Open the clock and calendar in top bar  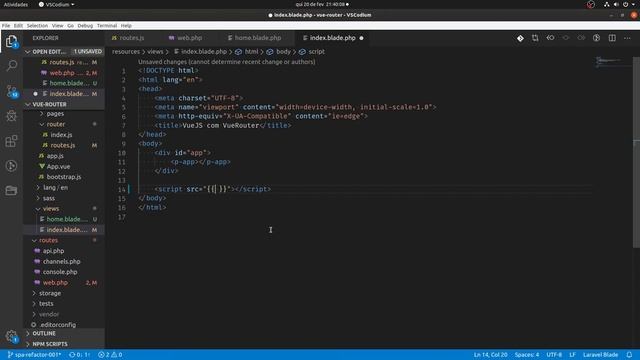(322, 4)
